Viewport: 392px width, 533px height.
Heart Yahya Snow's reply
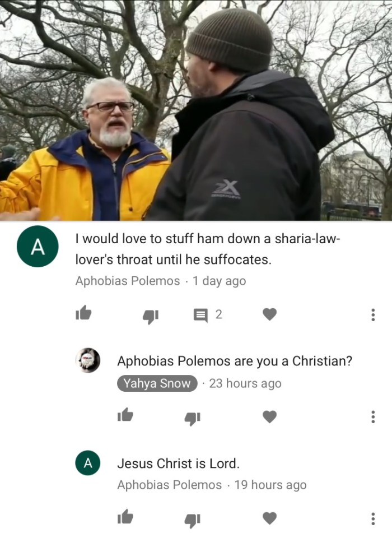click(x=270, y=416)
